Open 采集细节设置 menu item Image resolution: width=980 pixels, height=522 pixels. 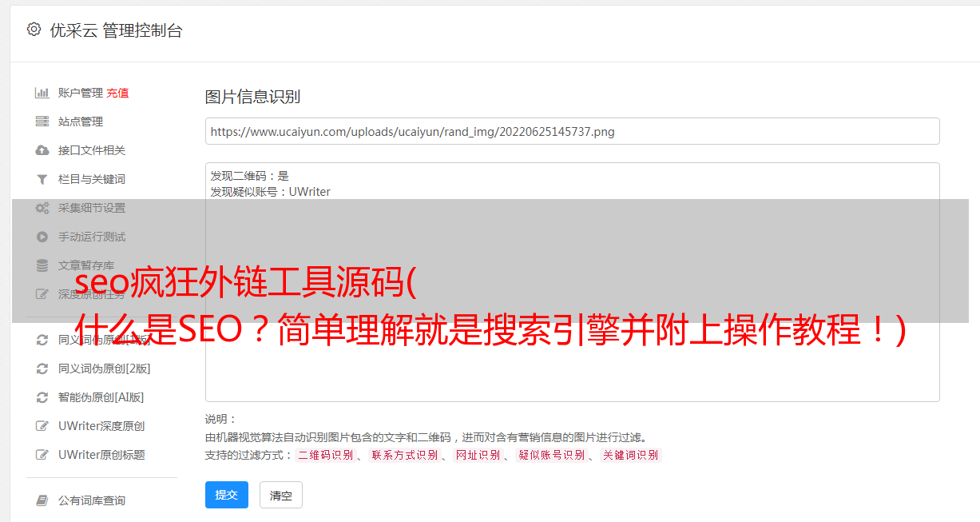tap(92, 208)
